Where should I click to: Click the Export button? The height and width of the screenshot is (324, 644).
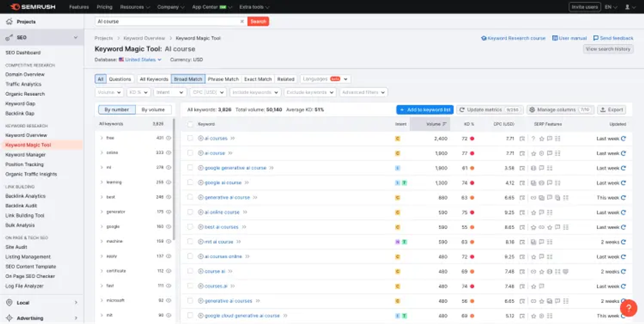tap(612, 110)
